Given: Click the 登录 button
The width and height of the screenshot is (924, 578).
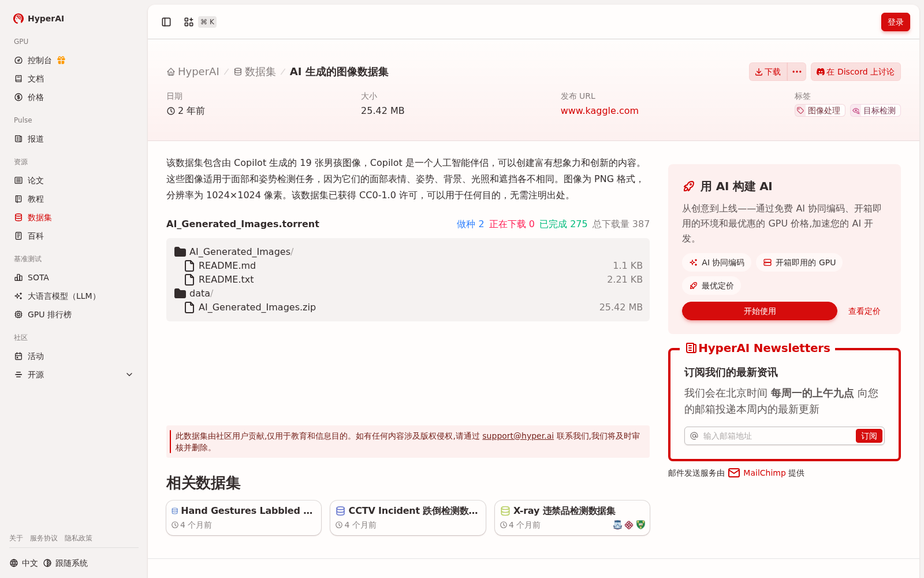Looking at the screenshot, I should [895, 22].
